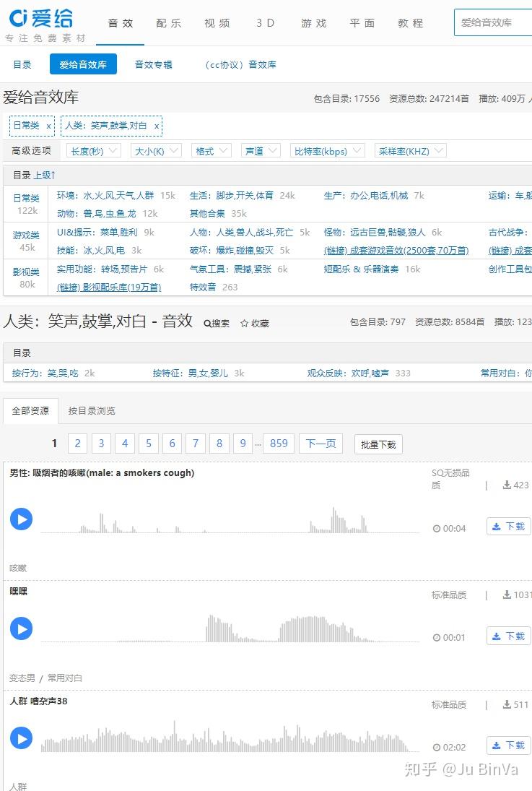Open 短配乐 & 乐器演奏 category
The width and height of the screenshot is (532, 791).
(361, 269)
